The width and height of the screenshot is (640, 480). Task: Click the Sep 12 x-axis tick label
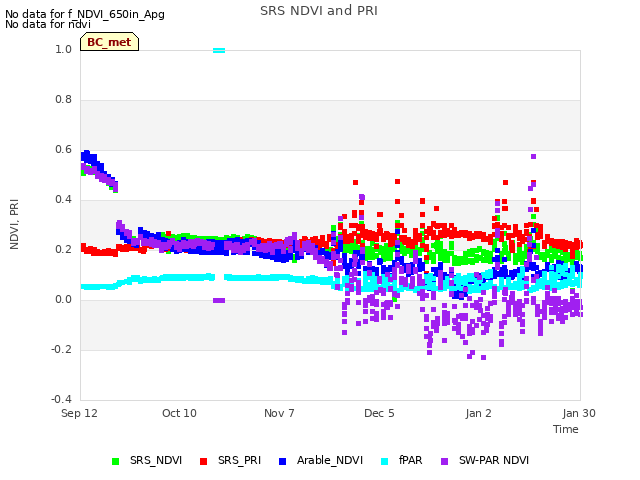[80, 413]
